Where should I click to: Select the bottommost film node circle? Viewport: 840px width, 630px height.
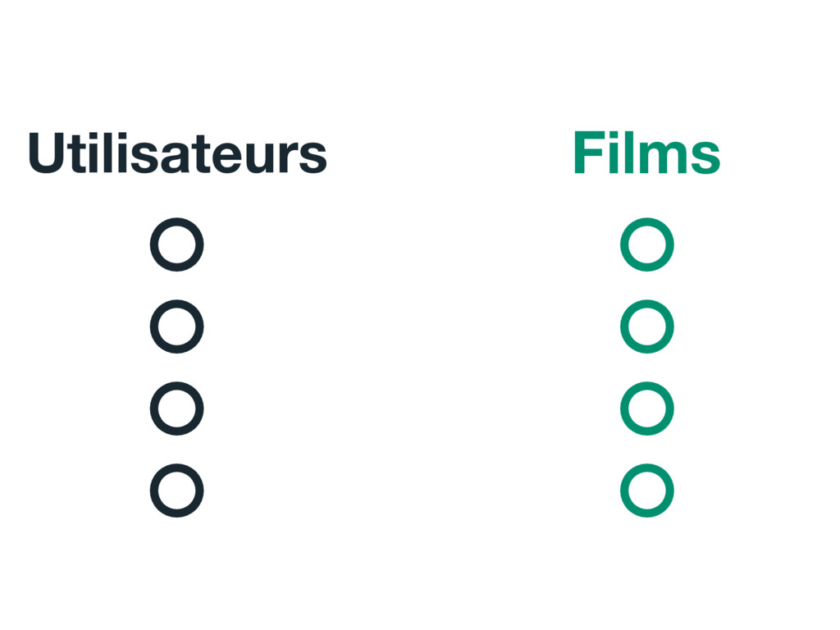click(647, 491)
